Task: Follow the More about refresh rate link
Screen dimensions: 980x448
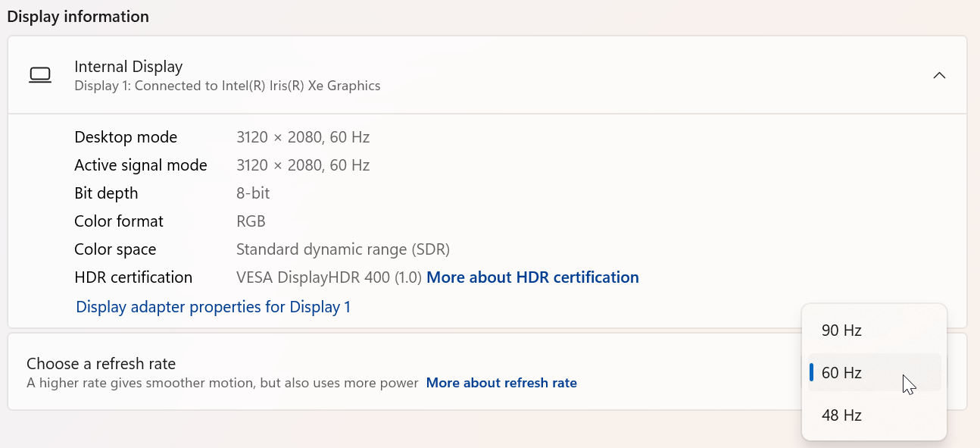Action: (x=501, y=383)
